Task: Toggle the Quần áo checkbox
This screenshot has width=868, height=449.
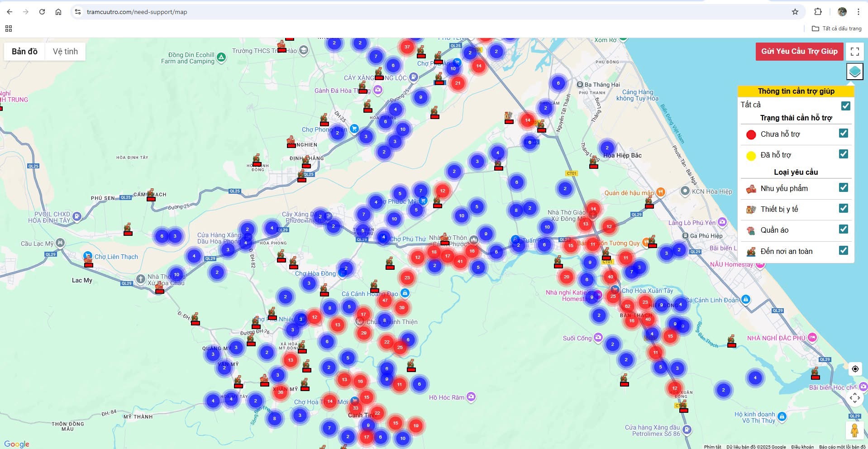Action: [843, 229]
